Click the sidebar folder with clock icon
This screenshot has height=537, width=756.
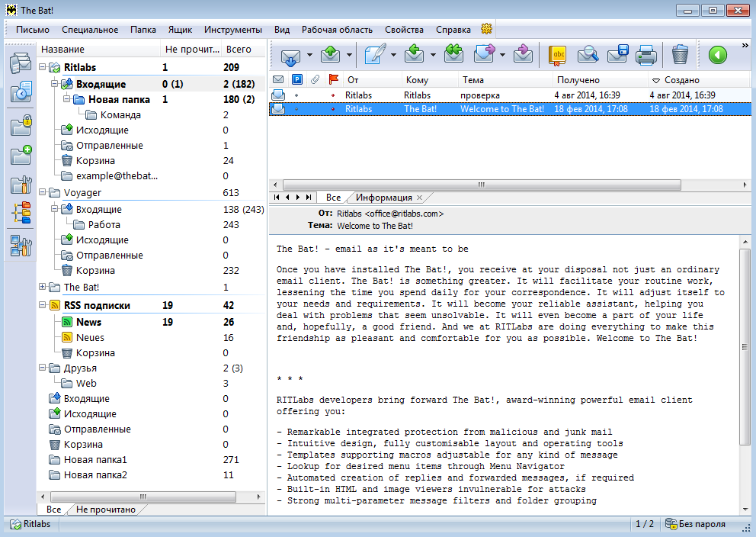click(x=21, y=92)
